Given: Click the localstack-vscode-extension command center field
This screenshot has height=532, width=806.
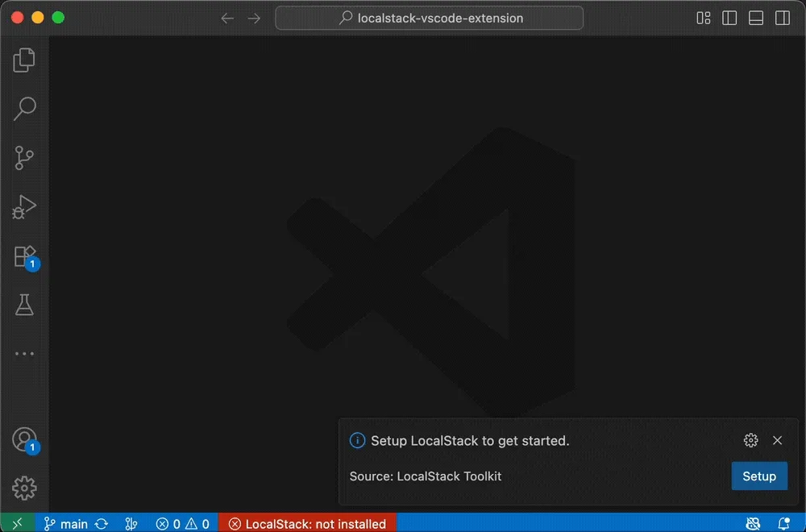Looking at the screenshot, I should (430, 18).
